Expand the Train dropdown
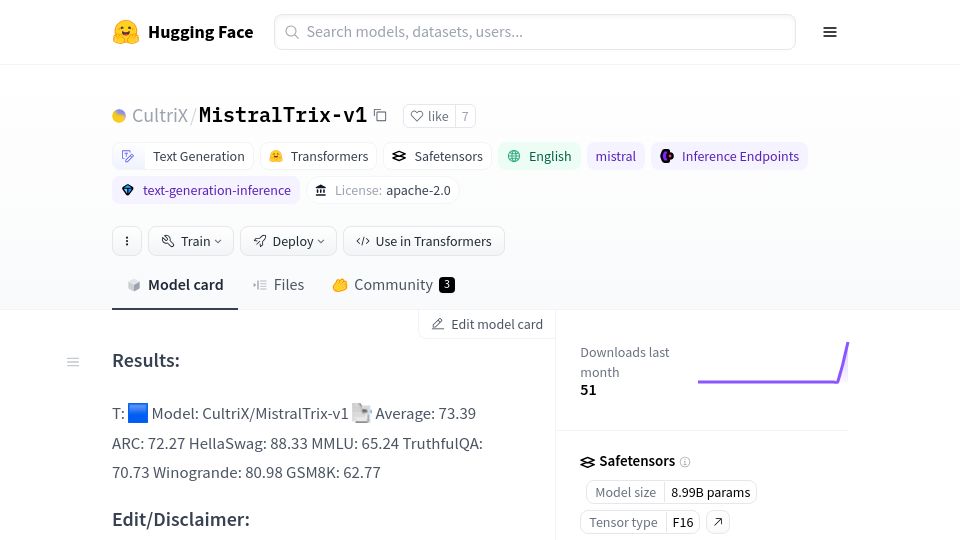This screenshot has width=960, height=540. pos(191,241)
